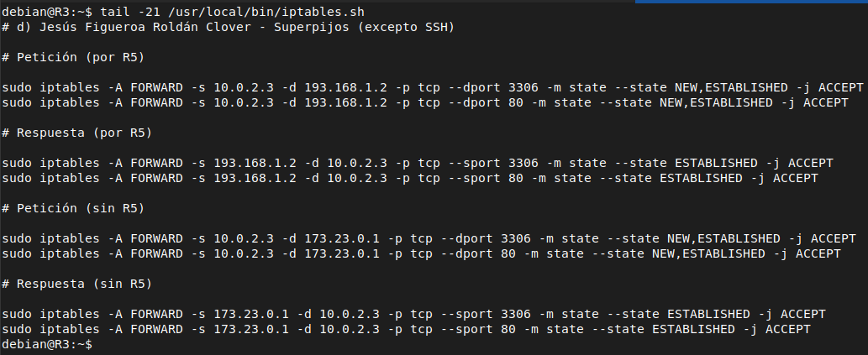Click the debian@R3 prompt before the tail command
Viewport: 868px width, 355px height.
point(47,12)
